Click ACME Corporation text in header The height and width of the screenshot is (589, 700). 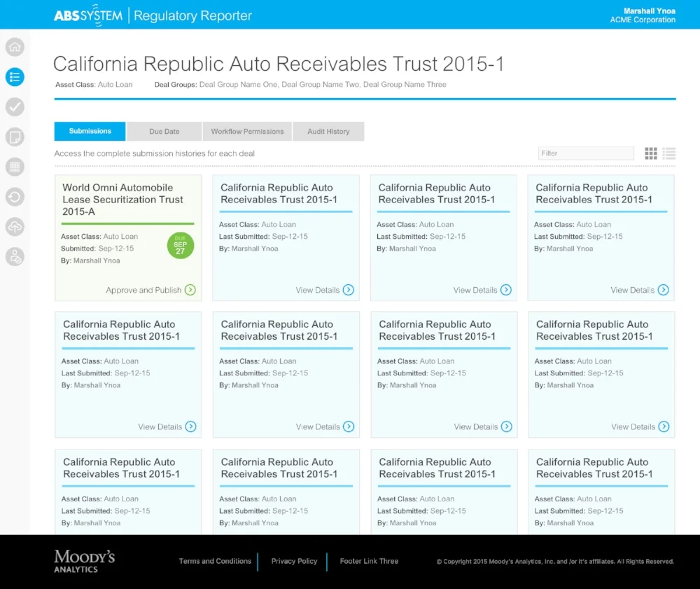tap(643, 20)
